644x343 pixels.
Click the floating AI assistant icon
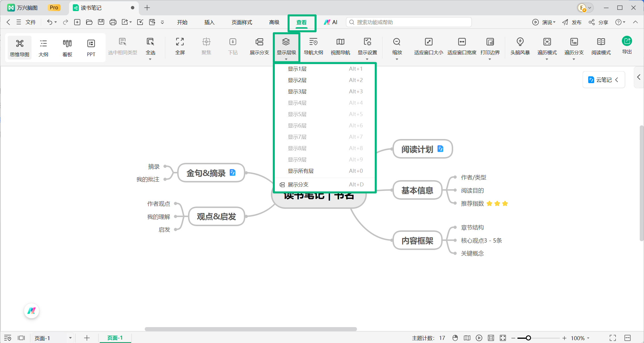(32, 311)
